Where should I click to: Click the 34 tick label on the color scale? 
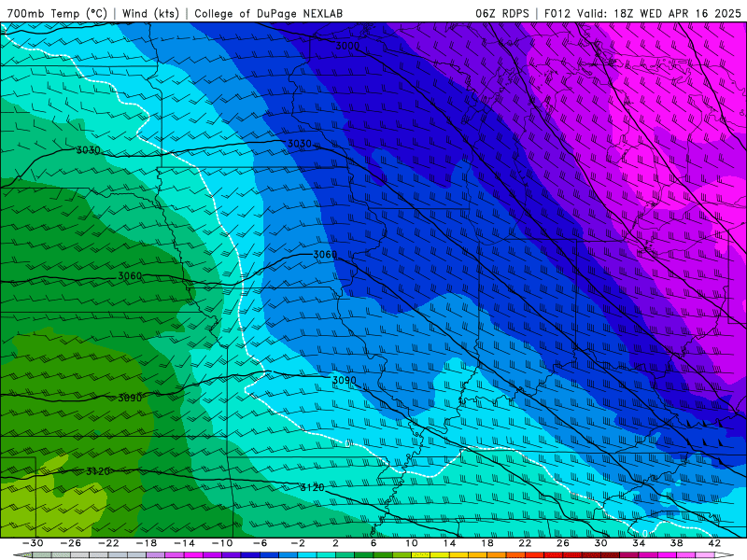tap(639, 543)
